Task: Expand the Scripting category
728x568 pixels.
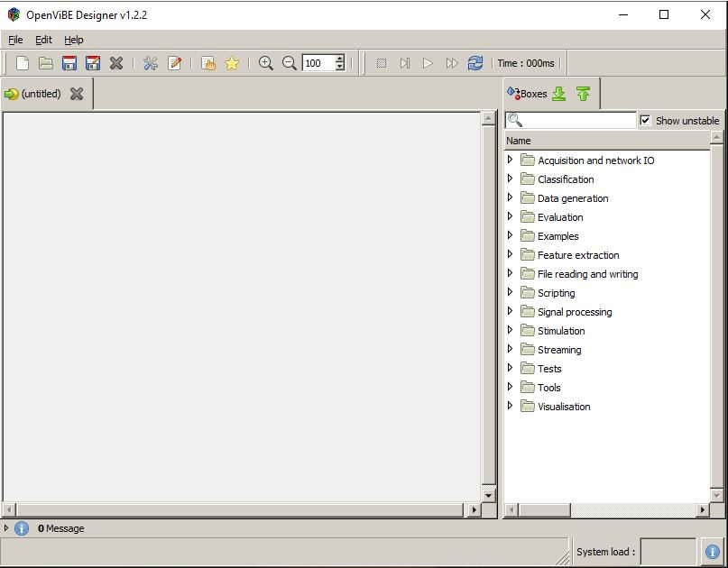Action: coord(510,292)
